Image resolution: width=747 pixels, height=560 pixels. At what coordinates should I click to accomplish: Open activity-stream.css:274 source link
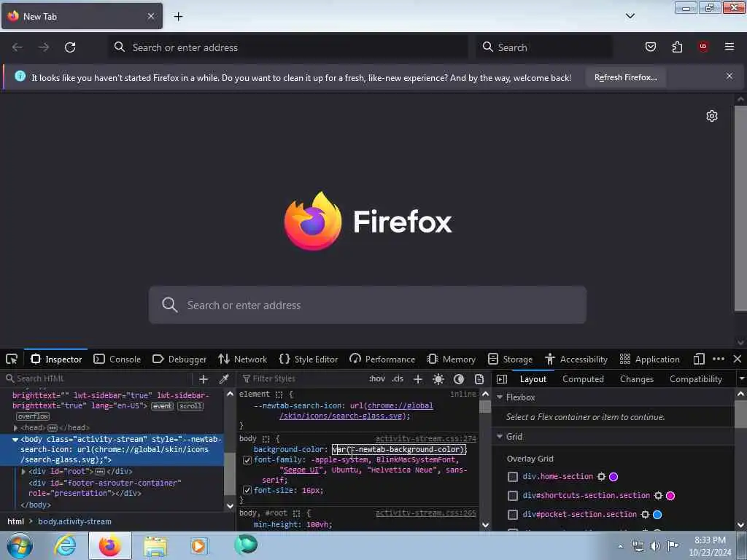click(425, 438)
